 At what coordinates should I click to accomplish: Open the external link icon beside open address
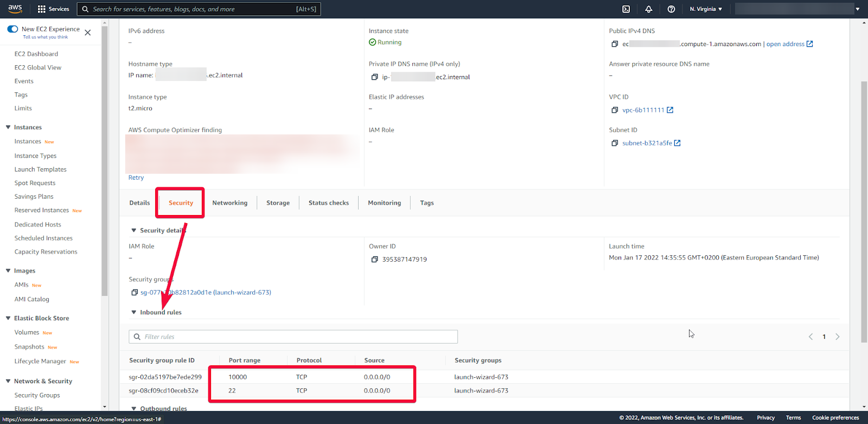[810, 44]
